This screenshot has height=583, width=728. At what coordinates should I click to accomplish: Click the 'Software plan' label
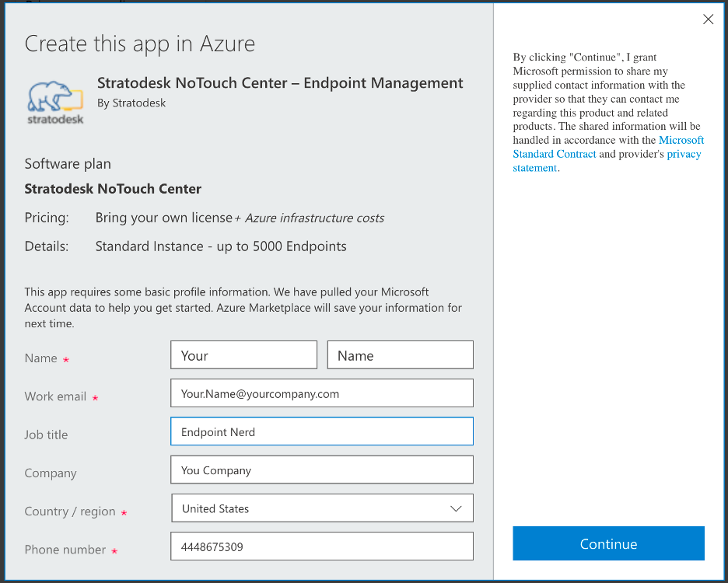pyautogui.click(x=68, y=164)
